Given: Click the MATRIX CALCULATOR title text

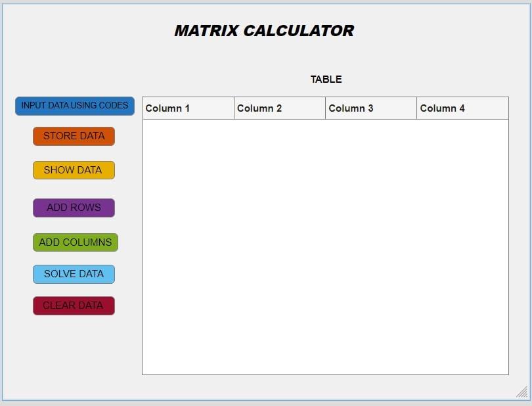Looking at the screenshot, I should pos(263,30).
